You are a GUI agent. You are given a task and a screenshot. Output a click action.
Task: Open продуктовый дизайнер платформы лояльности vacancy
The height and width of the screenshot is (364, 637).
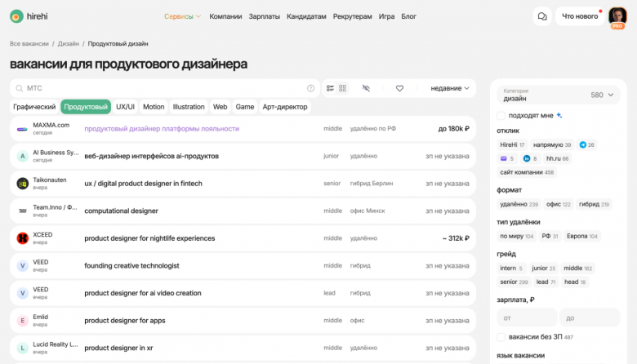162,129
